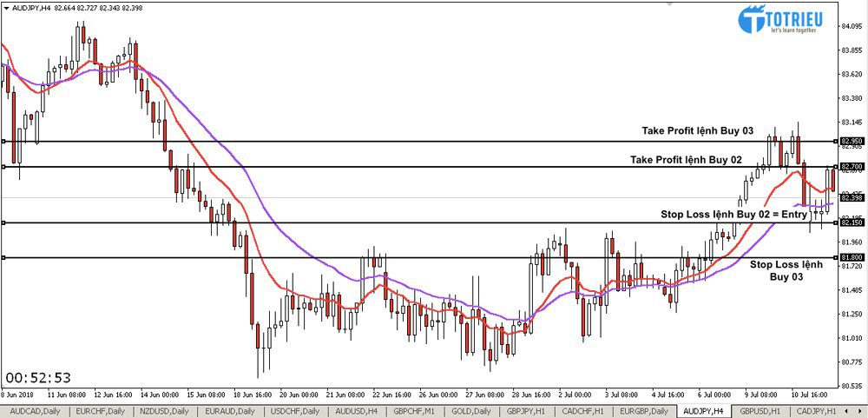Screen dimensions: 868x418
Task: Select the 'Stop Loss lệnh Buy 03' label
Action: pos(786,270)
